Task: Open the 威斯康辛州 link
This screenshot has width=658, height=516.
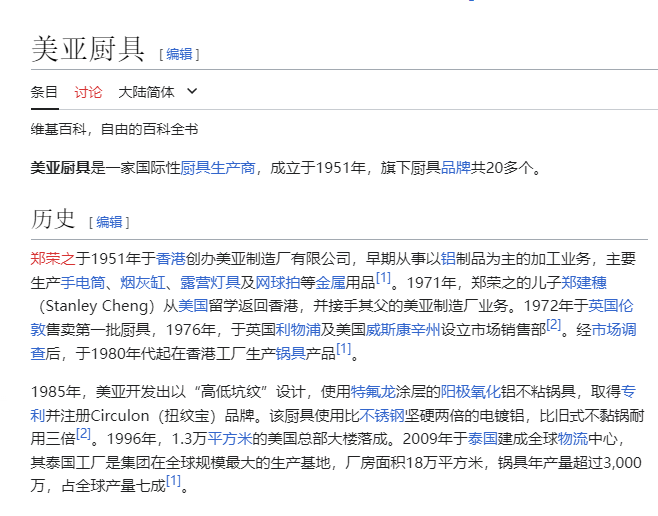Action: click(403, 330)
